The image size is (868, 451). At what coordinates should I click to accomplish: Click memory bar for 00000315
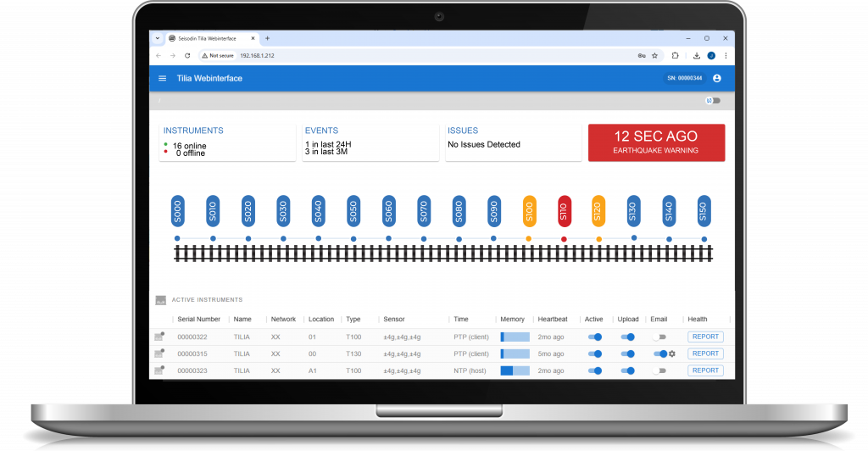515,354
